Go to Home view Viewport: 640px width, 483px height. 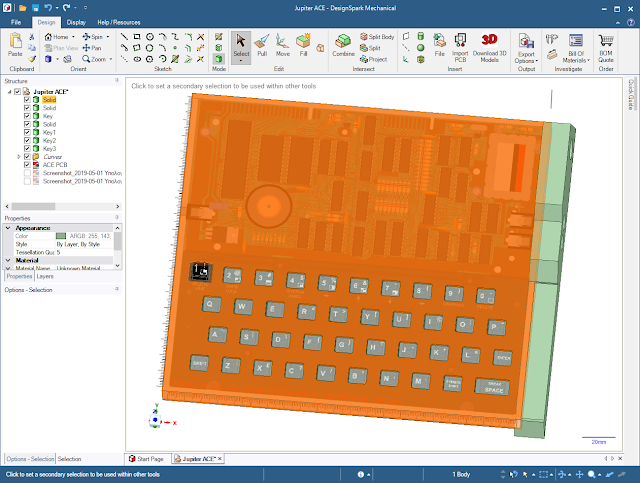[x=56, y=36]
